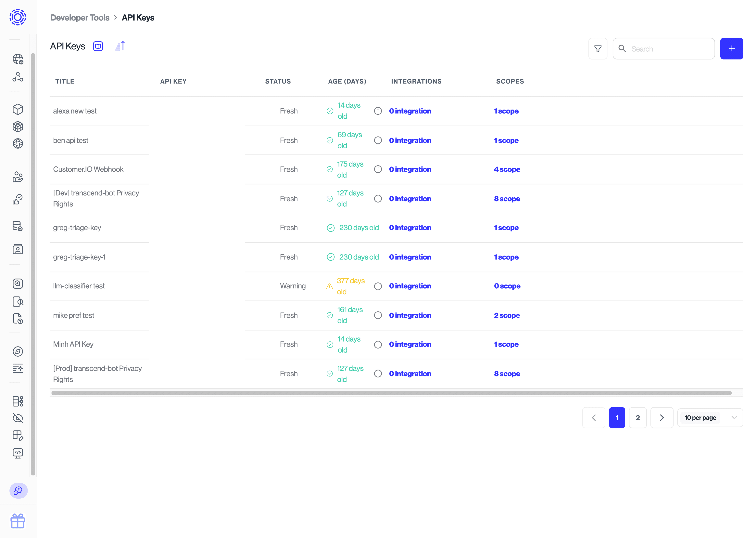Open the data inventory rubik-cube icon

click(x=18, y=126)
